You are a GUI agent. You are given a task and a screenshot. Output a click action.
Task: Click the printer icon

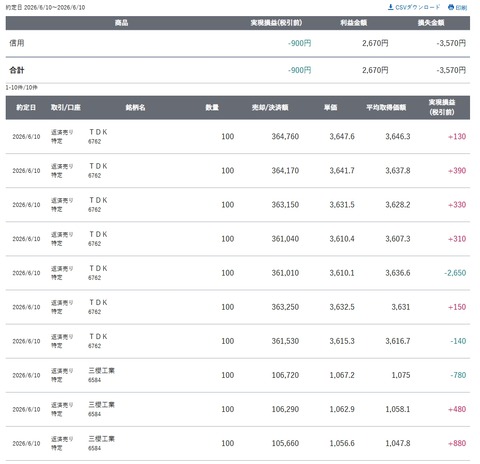[451, 7]
